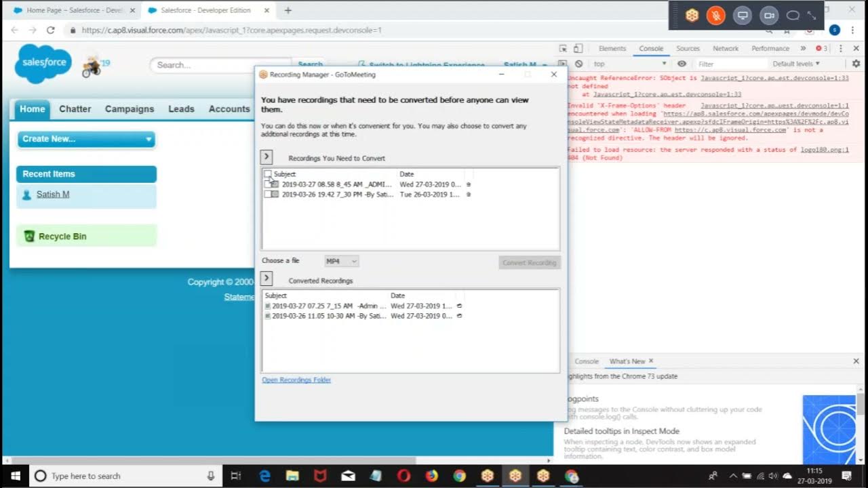868x488 pixels.
Task: Go back in Chrome browser
Action: (x=14, y=30)
